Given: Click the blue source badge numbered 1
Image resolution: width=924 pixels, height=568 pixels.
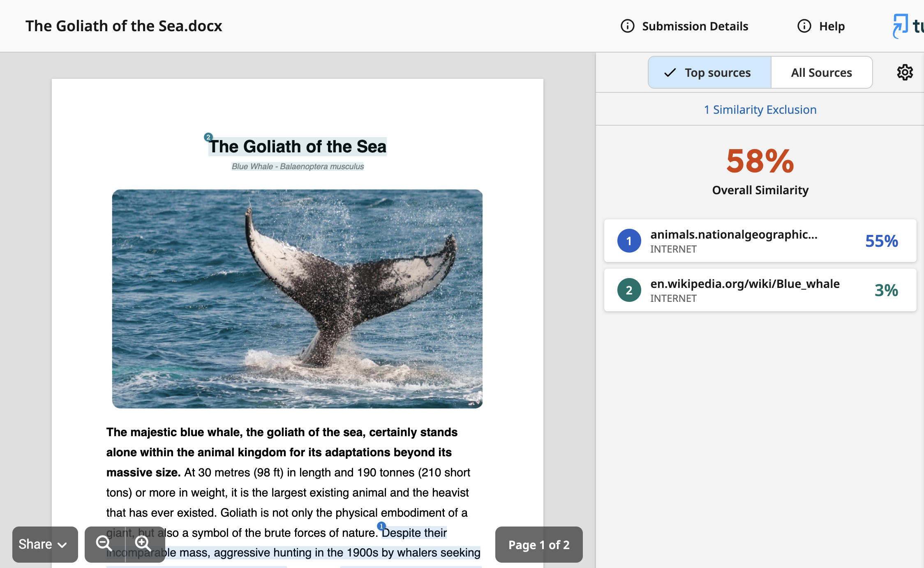Looking at the screenshot, I should (629, 241).
